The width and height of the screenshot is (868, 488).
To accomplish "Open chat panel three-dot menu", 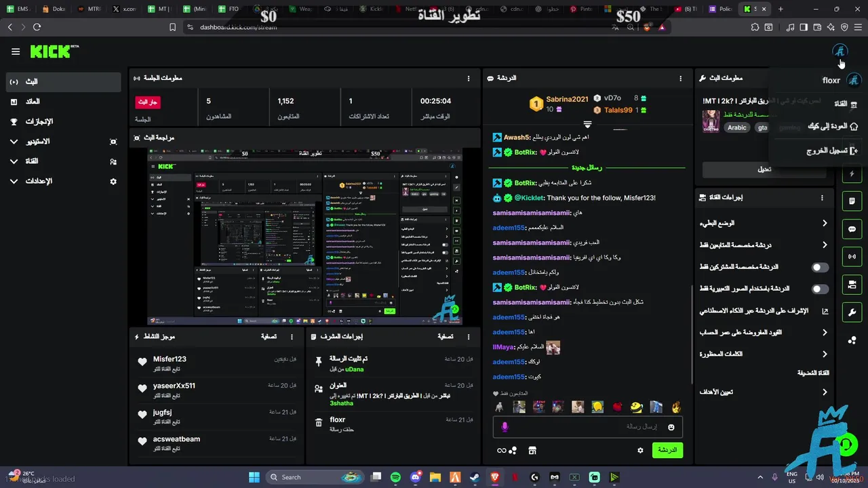I will click(x=681, y=79).
